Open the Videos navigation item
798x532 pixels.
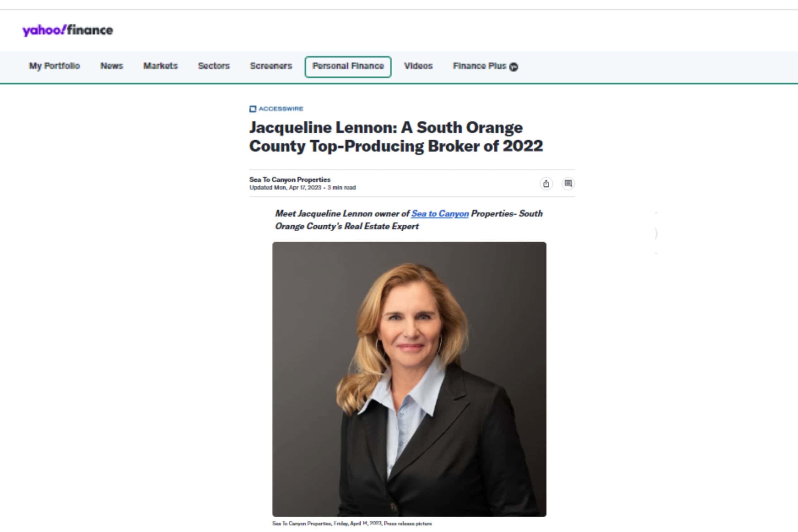pos(418,66)
